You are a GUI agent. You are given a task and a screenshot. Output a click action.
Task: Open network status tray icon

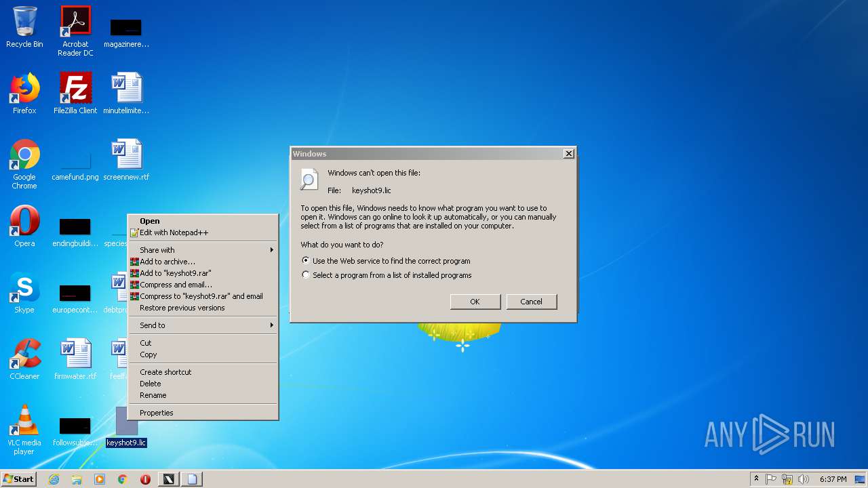[787, 479]
